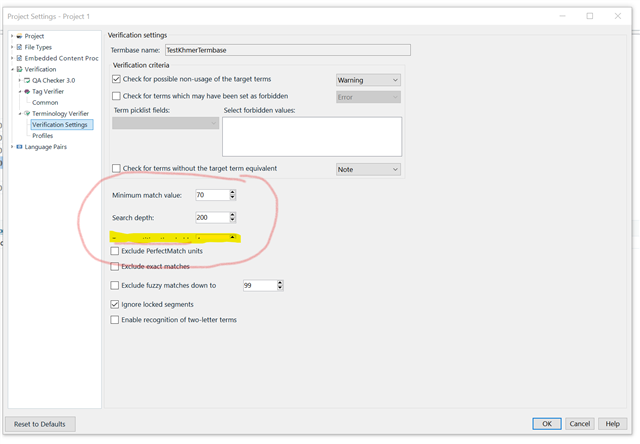Expand the Language Pairs node arrow
Image resolution: width=640 pixels, height=444 pixels.
[12, 147]
